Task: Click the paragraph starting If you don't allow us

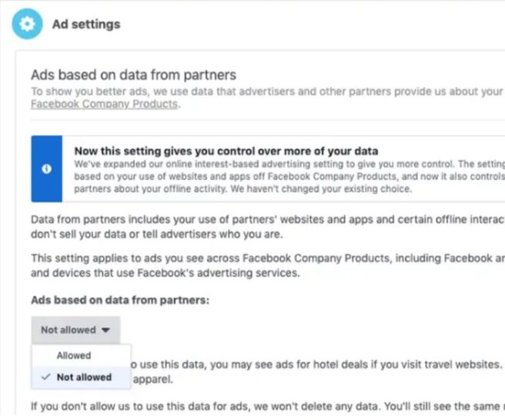Action: [x=268, y=406]
